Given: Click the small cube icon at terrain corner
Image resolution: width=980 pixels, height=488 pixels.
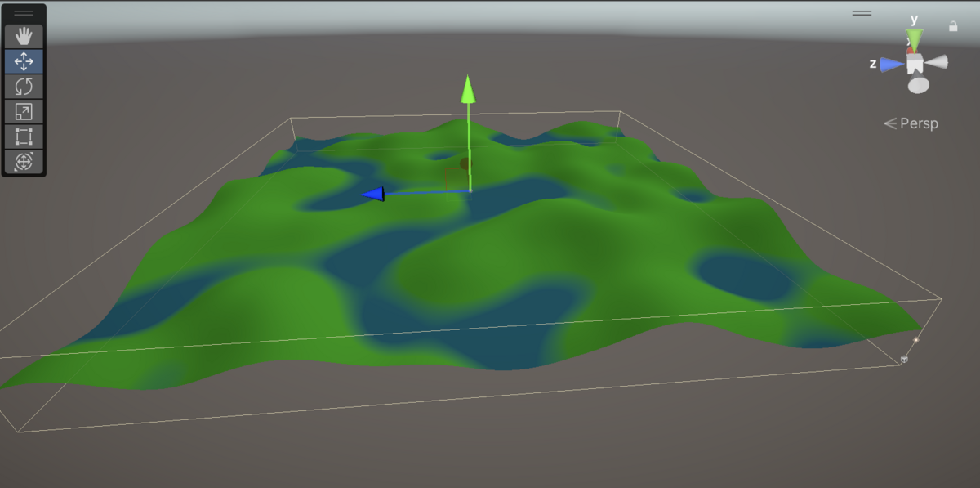Looking at the screenshot, I should click(x=904, y=359).
